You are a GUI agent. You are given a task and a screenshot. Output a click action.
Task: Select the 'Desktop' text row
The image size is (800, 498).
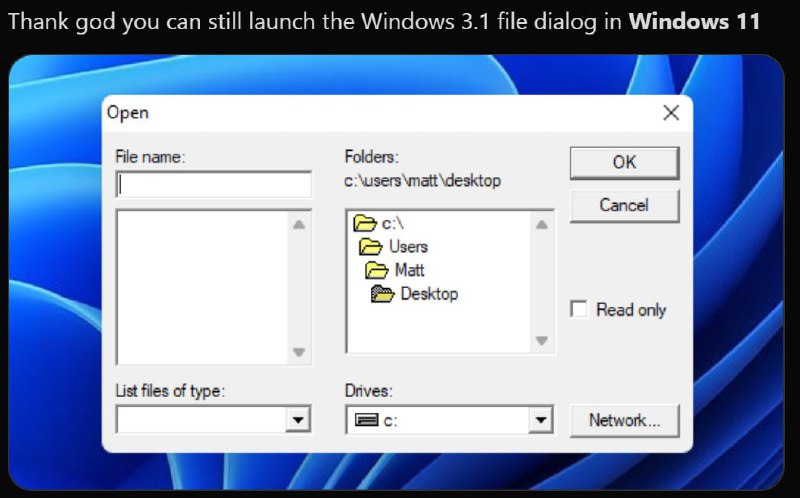429,294
